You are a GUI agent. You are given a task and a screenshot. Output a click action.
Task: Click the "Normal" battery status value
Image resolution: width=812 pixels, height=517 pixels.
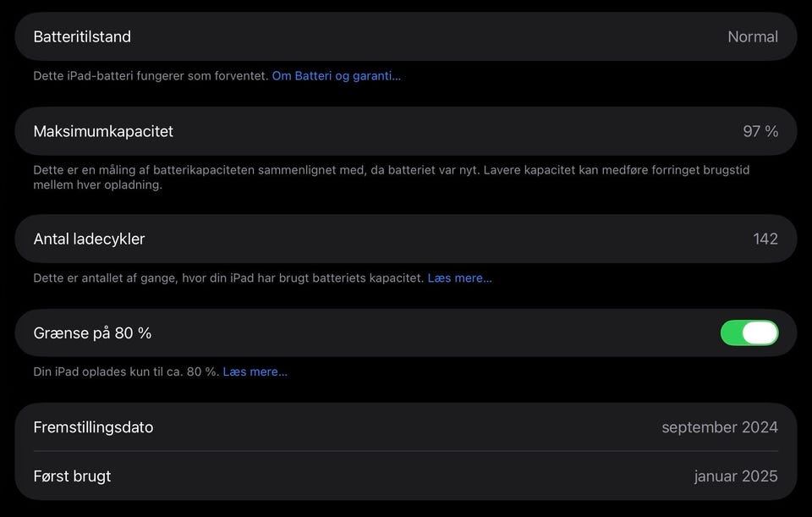[752, 36]
